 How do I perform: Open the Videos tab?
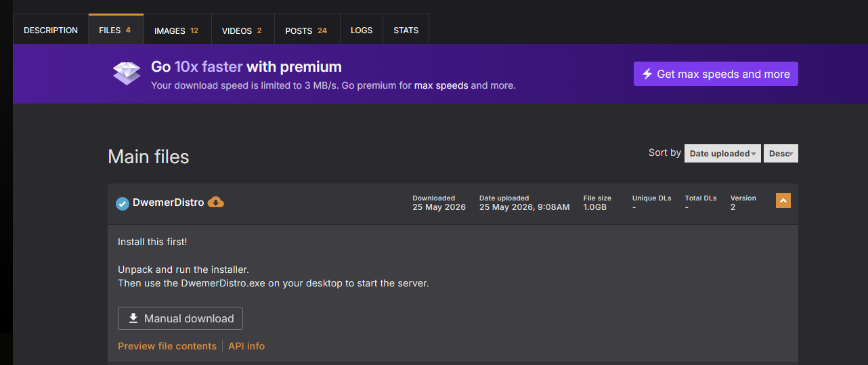(242, 30)
